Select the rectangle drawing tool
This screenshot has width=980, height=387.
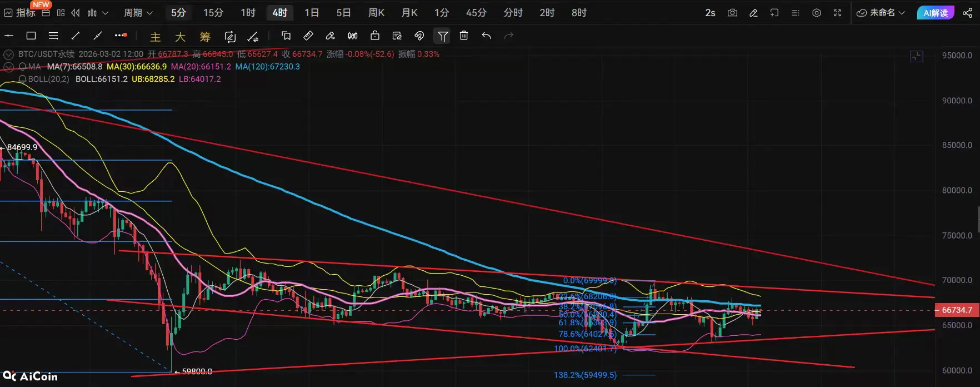click(31, 36)
